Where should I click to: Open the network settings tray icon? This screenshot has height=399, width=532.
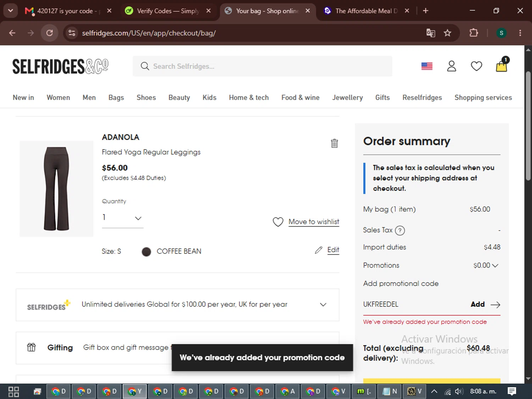pyautogui.click(x=448, y=392)
